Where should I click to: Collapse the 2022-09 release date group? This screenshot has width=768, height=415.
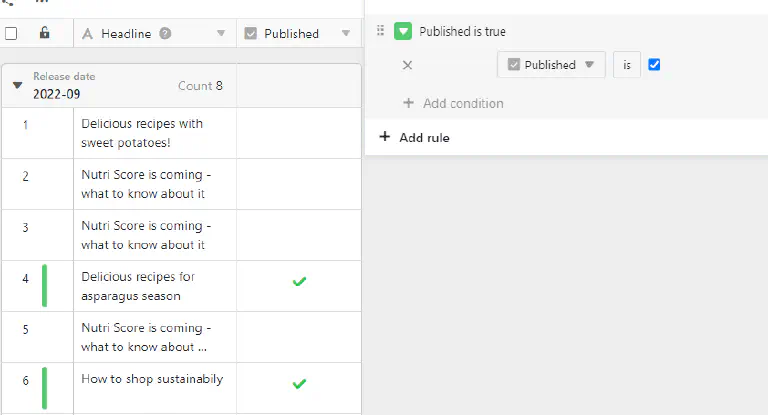point(17,86)
